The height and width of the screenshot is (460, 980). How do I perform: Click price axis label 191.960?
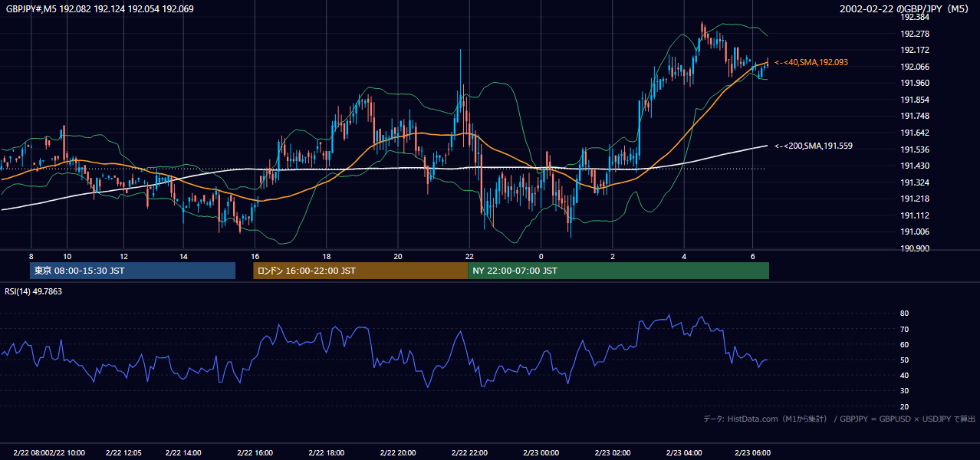point(915,83)
